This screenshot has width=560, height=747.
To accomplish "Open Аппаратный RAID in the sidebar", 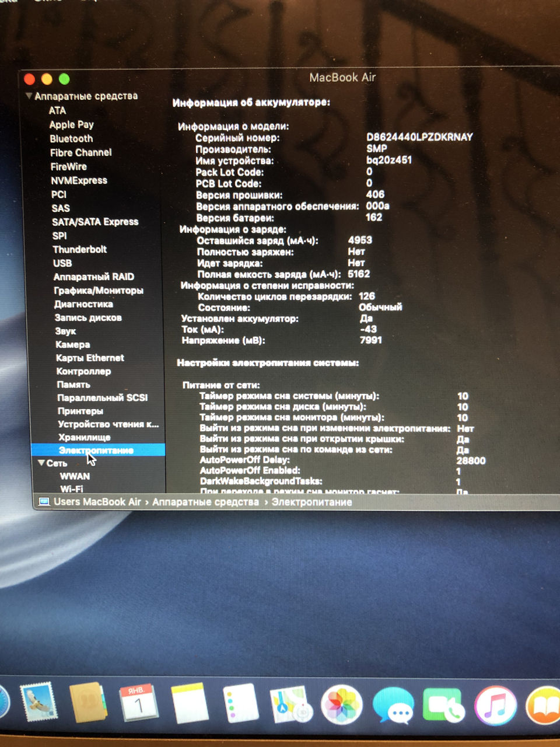I will pos(94,277).
